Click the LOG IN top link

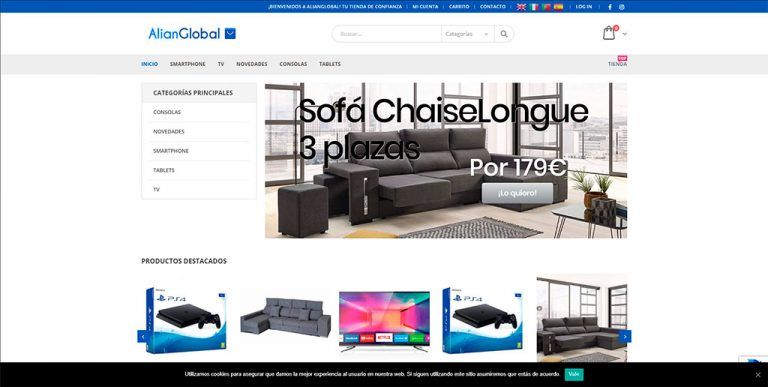tap(584, 7)
